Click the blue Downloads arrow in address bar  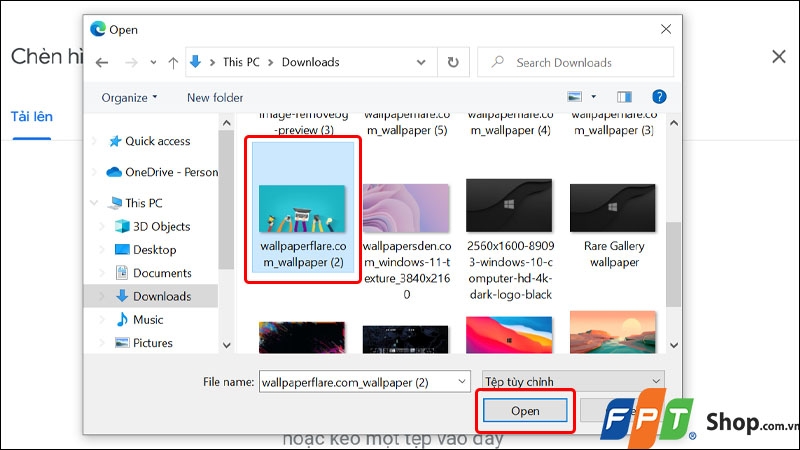tap(195, 62)
